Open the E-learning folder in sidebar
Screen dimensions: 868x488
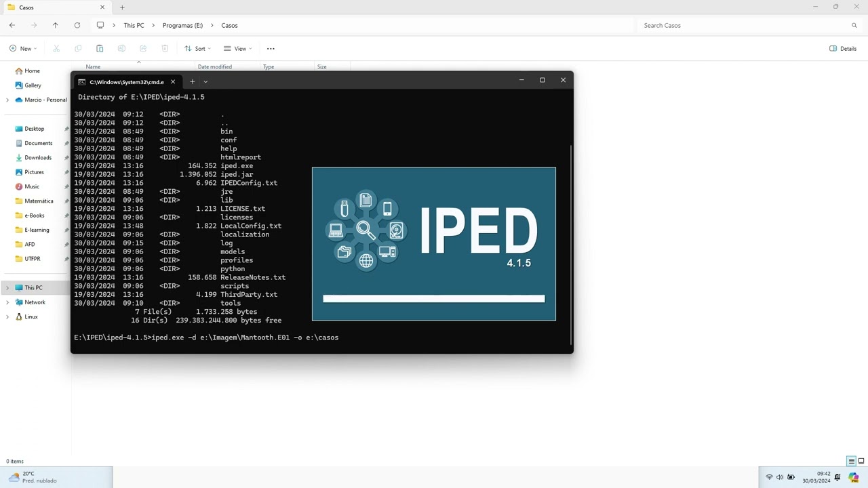coord(37,230)
